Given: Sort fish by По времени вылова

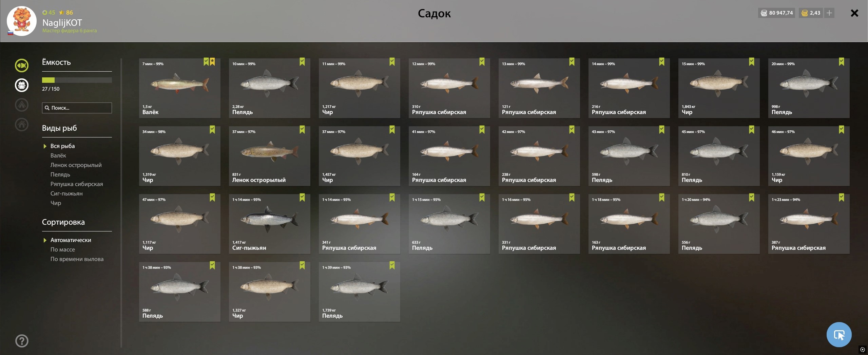Looking at the screenshot, I should pyautogui.click(x=77, y=259).
